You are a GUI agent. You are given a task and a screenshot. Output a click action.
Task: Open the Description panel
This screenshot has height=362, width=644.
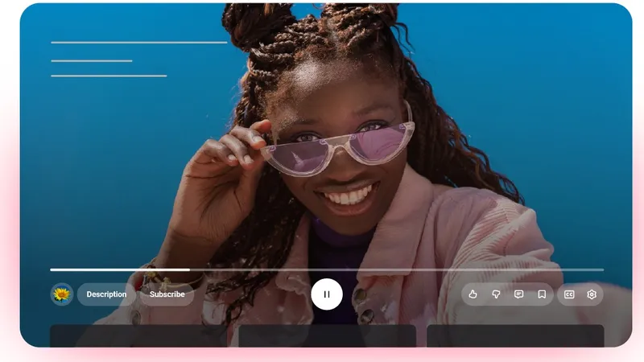(106, 294)
